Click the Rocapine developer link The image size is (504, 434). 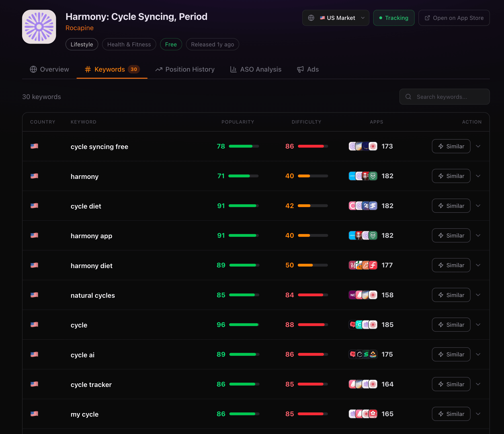[x=80, y=28]
